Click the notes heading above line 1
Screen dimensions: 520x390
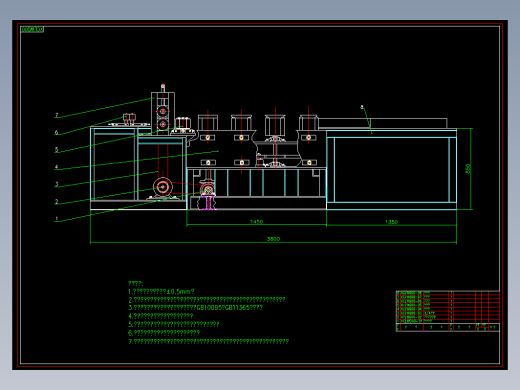tap(136, 283)
